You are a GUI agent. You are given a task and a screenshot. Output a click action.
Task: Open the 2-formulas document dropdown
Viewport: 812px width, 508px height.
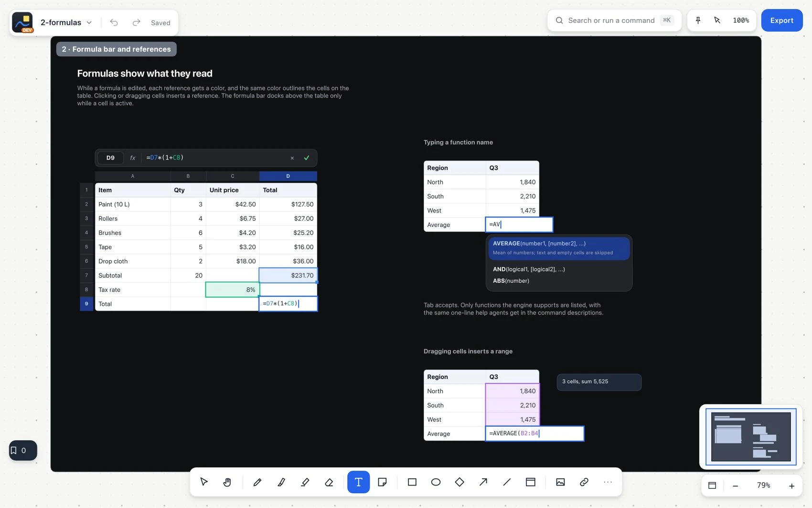click(66, 22)
